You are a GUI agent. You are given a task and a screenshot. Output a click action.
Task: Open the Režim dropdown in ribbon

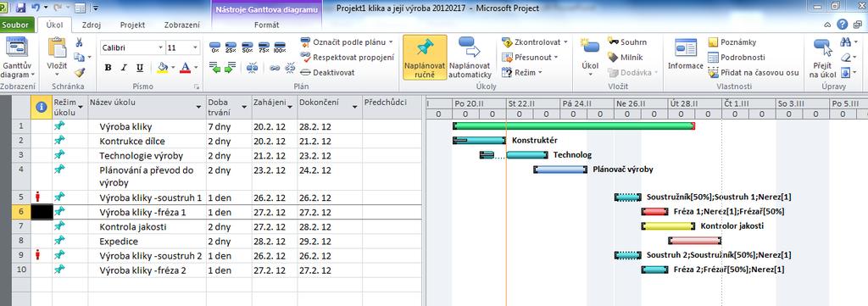pyautogui.click(x=521, y=73)
